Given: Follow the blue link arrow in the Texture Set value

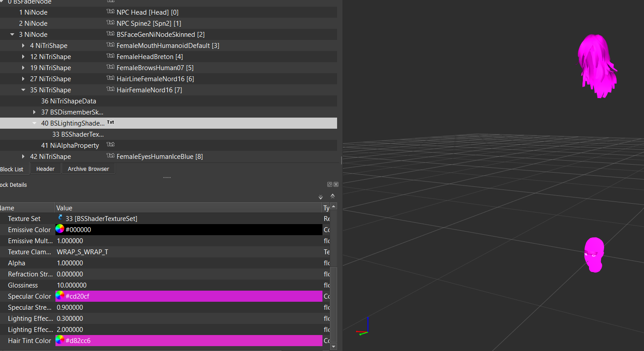Looking at the screenshot, I should [x=60, y=217].
